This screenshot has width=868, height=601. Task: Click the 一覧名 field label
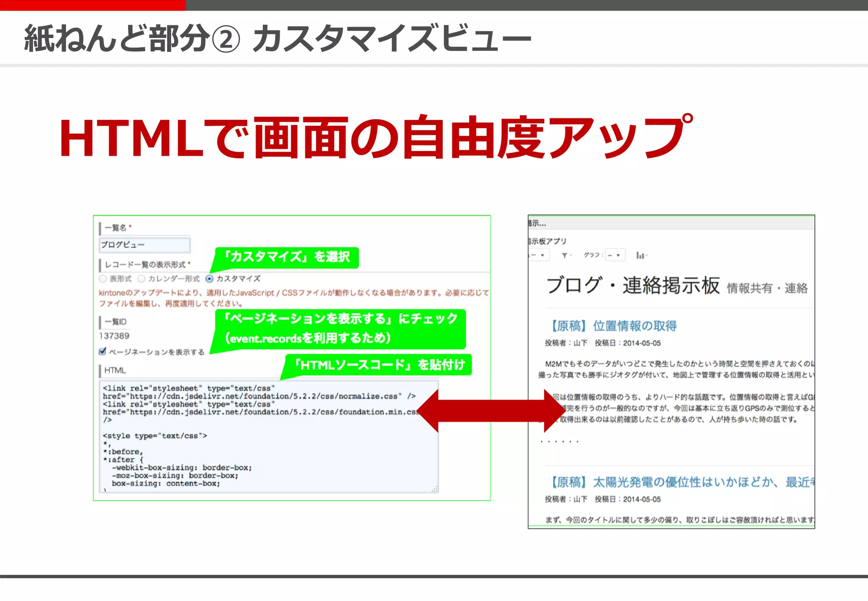point(115,228)
